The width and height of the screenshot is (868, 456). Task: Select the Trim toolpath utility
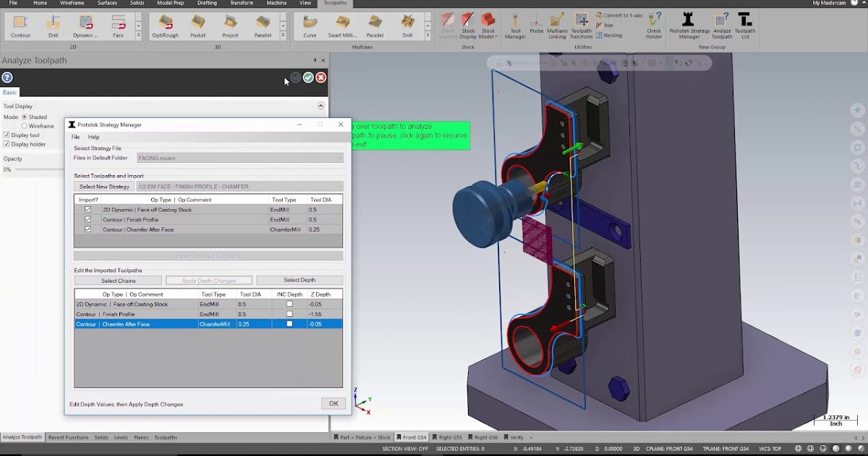click(x=605, y=25)
